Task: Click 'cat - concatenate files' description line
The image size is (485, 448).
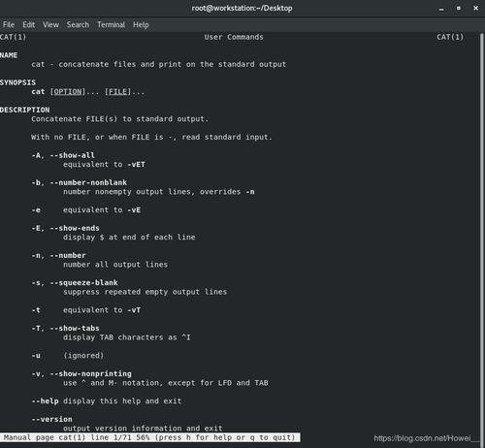Action: (x=159, y=64)
